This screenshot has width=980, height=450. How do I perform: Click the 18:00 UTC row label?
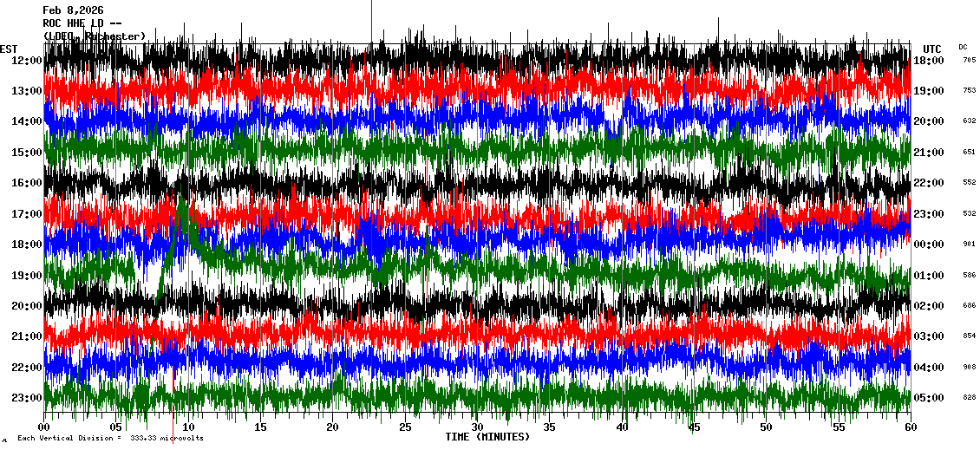click(x=928, y=60)
